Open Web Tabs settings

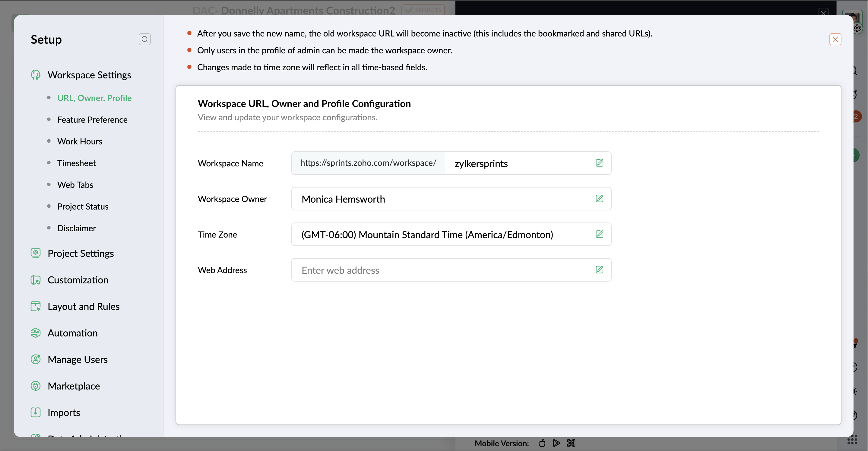[x=75, y=184]
